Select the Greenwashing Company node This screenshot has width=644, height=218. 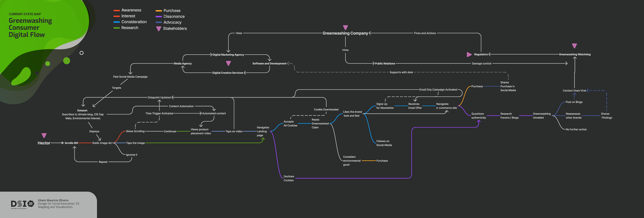coord(345,33)
